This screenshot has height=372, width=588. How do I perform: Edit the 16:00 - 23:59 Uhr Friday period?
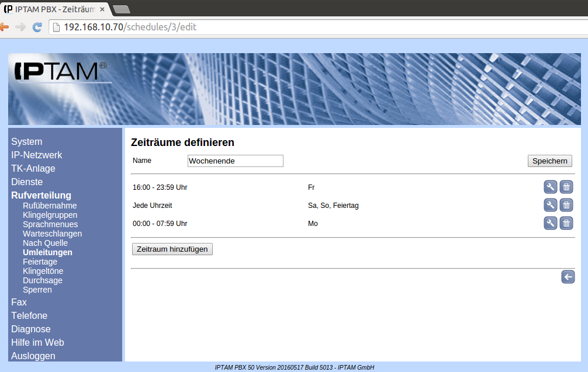[550, 187]
